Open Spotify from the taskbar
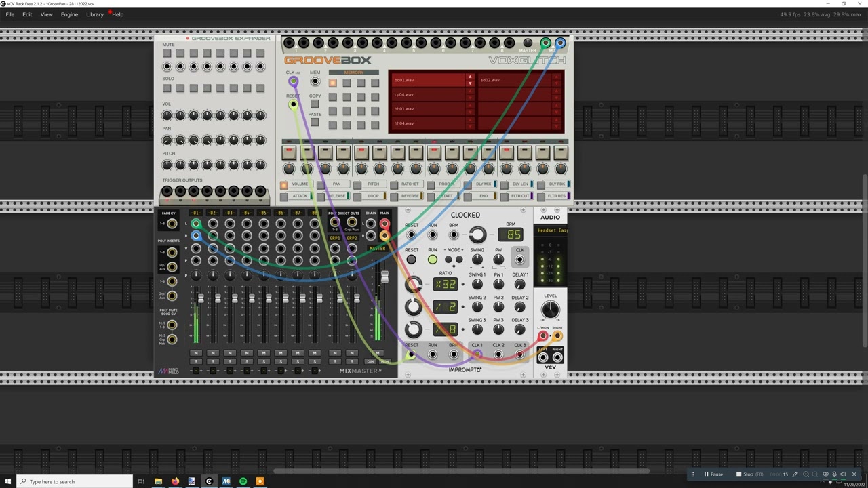 tap(243, 481)
